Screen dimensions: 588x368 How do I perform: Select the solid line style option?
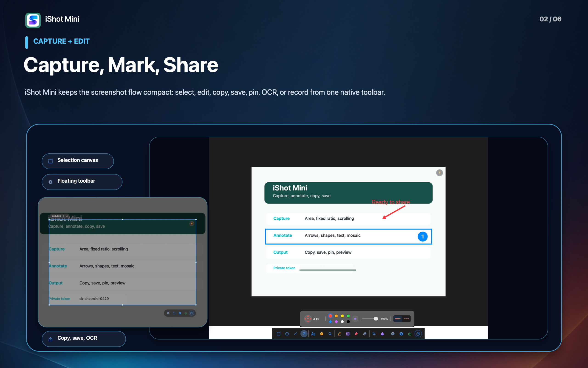tap(398, 319)
